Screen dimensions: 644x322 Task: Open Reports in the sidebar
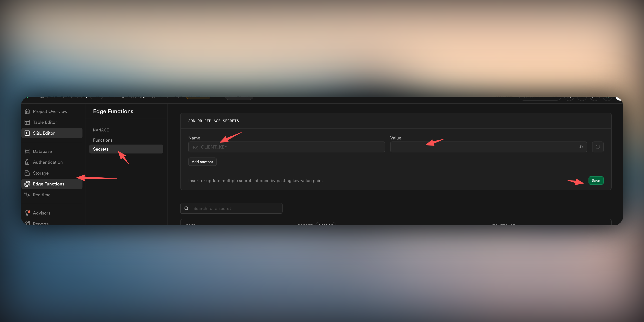tap(41, 223)
